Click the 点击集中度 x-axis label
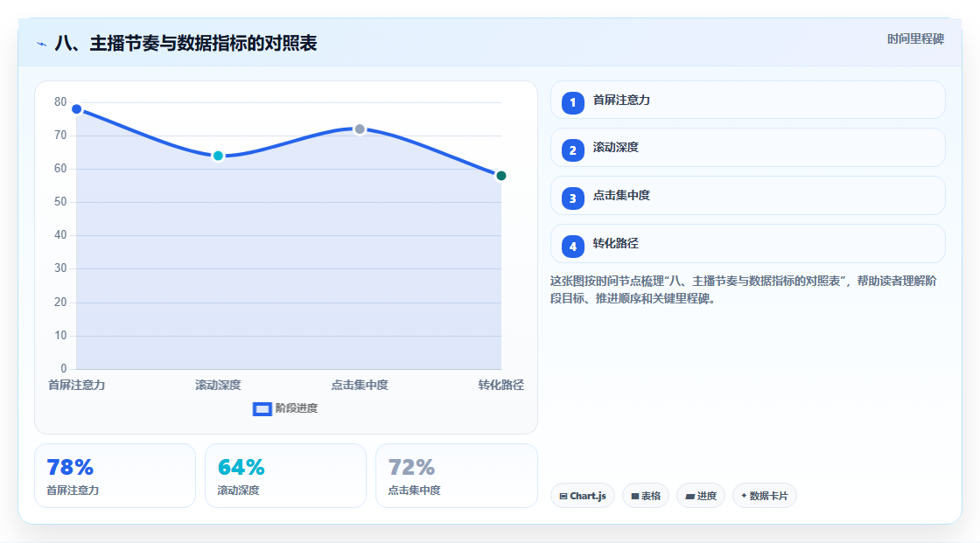Viewport: 980px width, 543px height. pos(360,386)
